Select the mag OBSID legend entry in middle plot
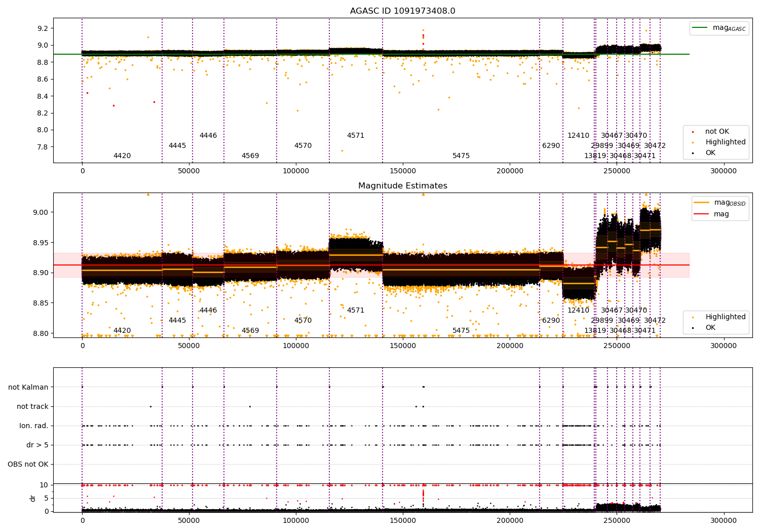The image size is (760, 532). pos(720,203)
